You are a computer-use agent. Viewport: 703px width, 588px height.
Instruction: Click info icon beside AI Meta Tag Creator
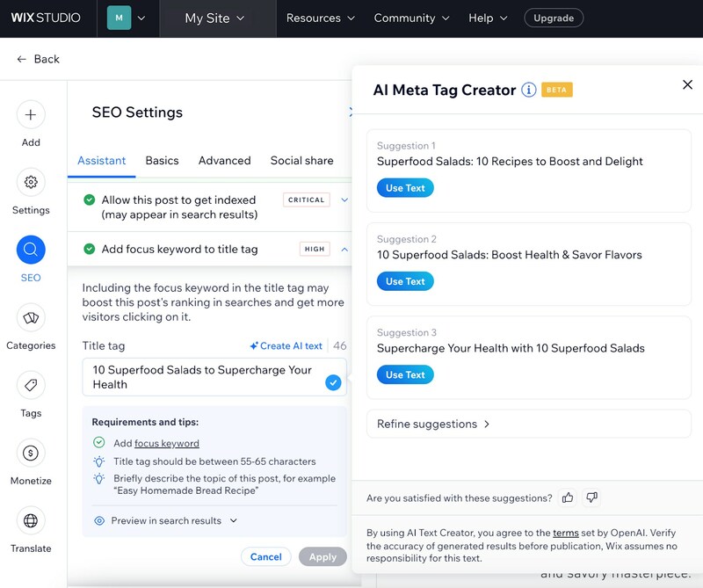(529, 90)
